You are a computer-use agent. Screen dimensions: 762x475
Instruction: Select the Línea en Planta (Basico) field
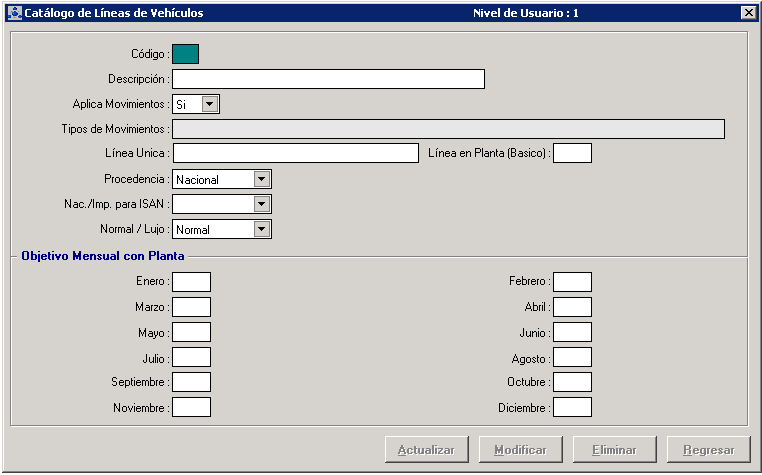[572, 153]
